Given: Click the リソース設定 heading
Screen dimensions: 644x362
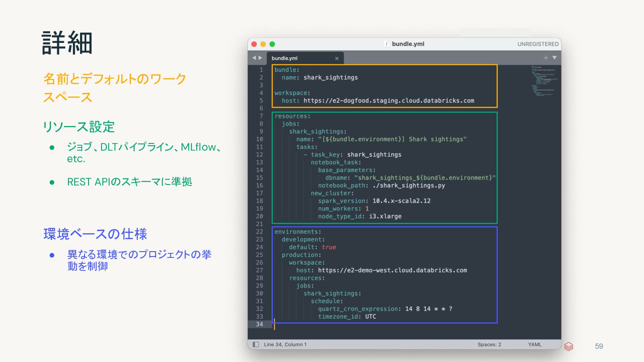Looking at the screenshot, I should tap(79, 127).
